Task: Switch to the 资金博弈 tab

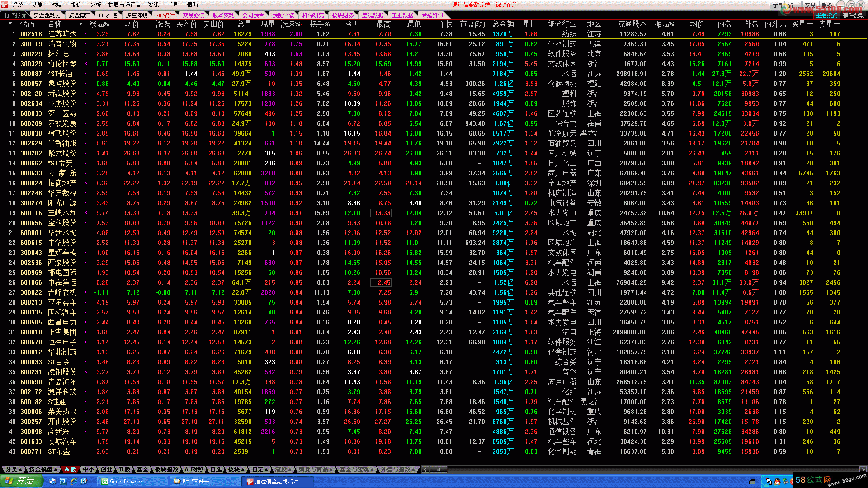Action: 80,15
